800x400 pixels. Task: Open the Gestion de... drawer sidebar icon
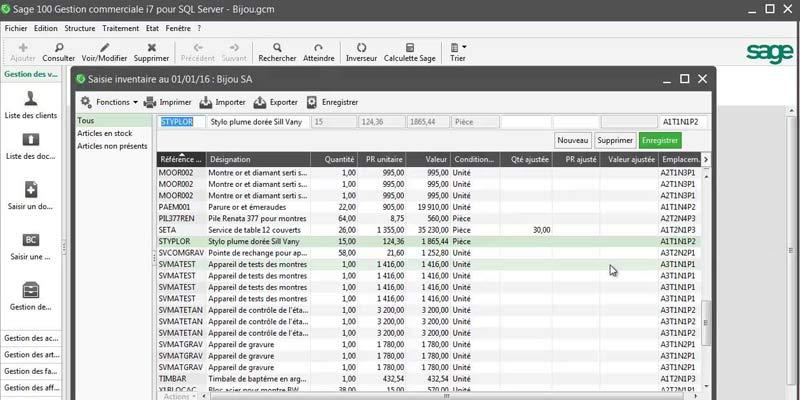click(x=31, y=290)
